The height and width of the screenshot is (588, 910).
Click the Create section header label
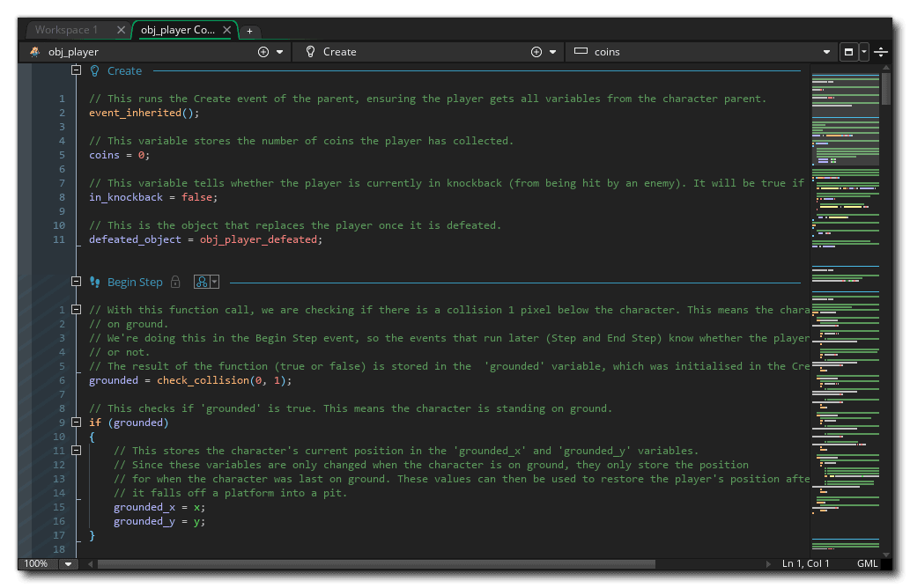tap(124, 70)
